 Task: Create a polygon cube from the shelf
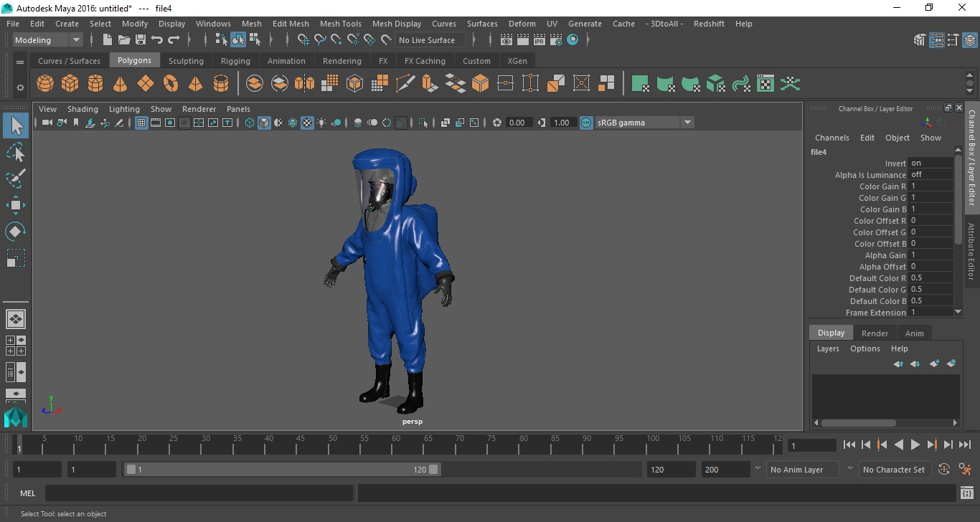click(x=70, y=83)
